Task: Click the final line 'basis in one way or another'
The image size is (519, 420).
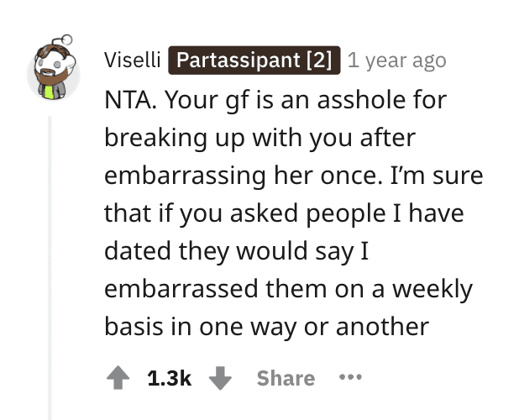Action: [x=267, y=328]
